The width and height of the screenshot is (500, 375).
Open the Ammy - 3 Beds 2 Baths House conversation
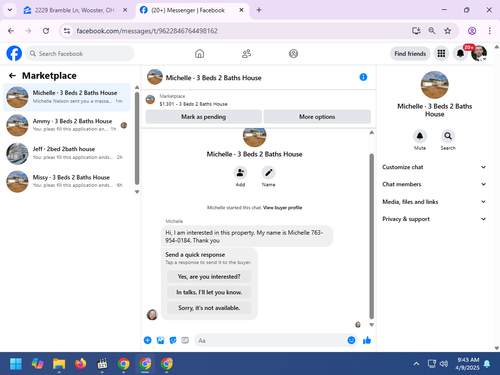point(67,125)
